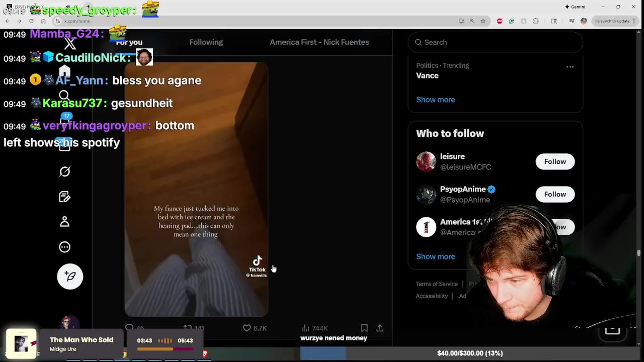The width and height of the screenshot is (644, 362).
Task: Open Articles/compose note icon in sidebar
Action: coord(64,197)
